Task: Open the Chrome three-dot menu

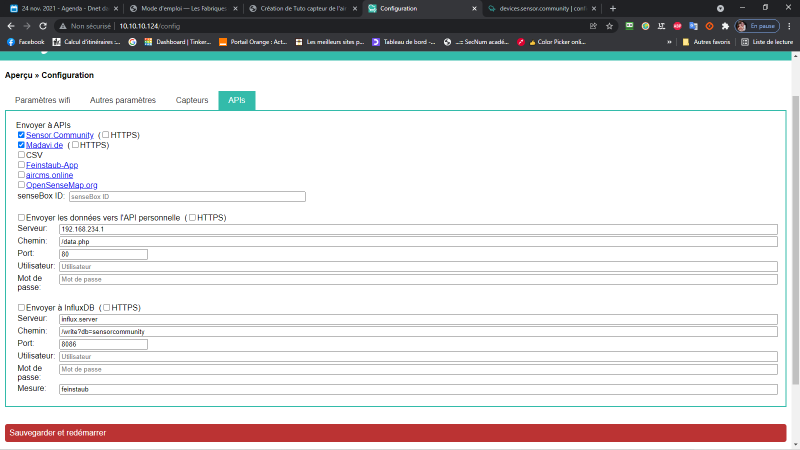Action: point(789,26)
